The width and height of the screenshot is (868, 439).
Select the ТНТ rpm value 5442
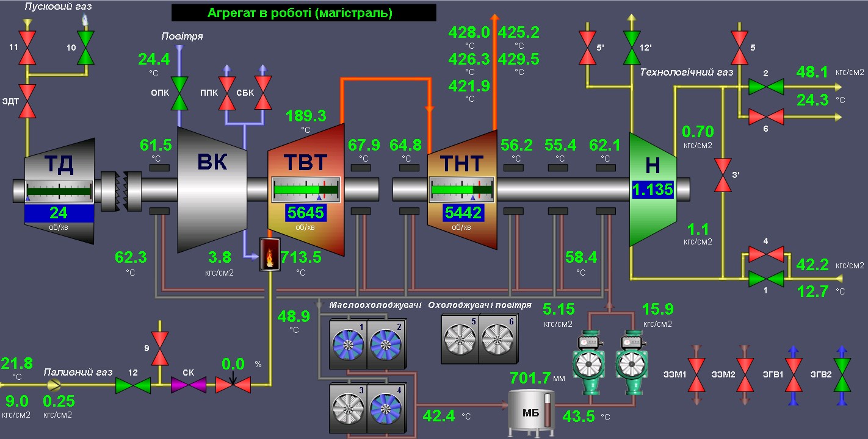click(x=464, y=213)
